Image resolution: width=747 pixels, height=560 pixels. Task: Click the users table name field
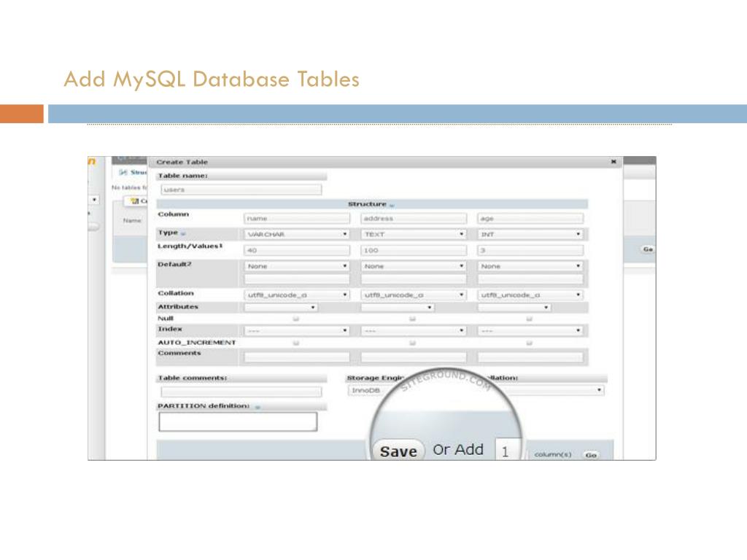click(x=241, y=190)
